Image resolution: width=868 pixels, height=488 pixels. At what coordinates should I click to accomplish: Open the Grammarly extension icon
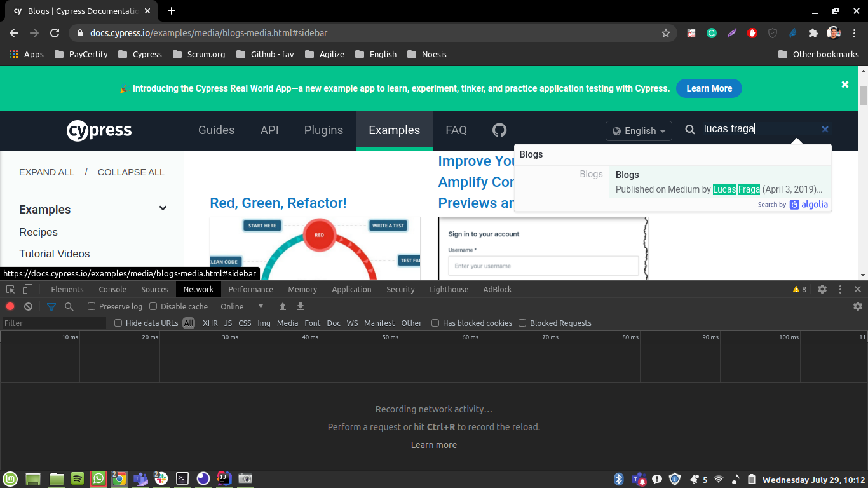(x=712, y=33)
